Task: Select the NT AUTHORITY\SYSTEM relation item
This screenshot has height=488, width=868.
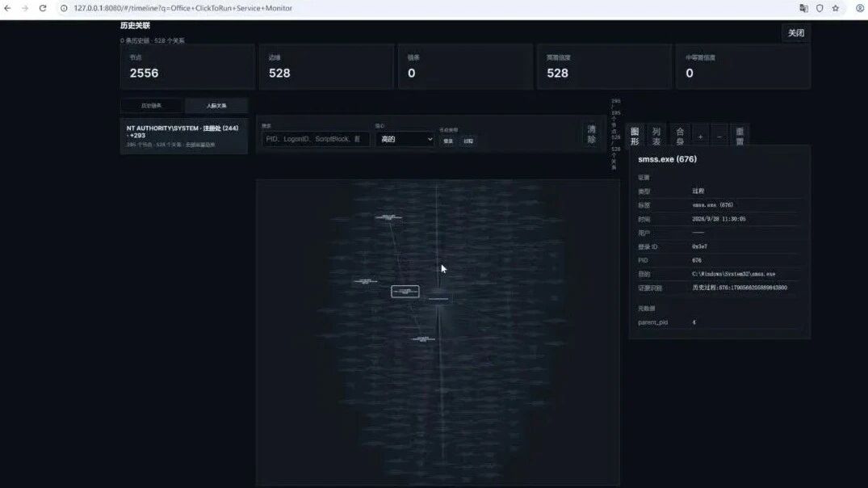Action: pos(184,136)
